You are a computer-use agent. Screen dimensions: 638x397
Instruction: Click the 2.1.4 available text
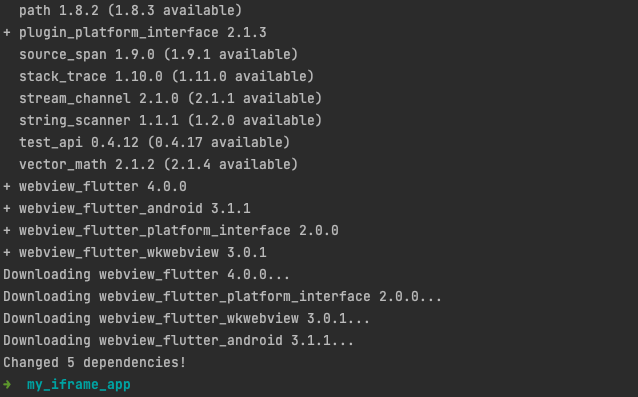pos(231,164)
